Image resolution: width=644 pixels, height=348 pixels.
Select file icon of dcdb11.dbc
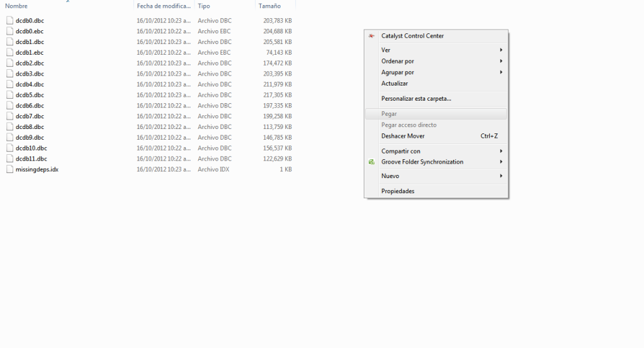coord(10,159)
